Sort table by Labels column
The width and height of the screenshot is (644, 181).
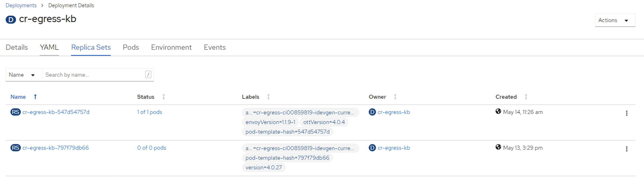[268, 97]
